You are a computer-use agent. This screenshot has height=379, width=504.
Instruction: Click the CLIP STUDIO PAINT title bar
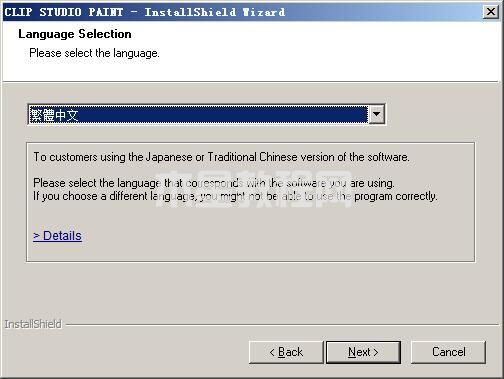233,12
